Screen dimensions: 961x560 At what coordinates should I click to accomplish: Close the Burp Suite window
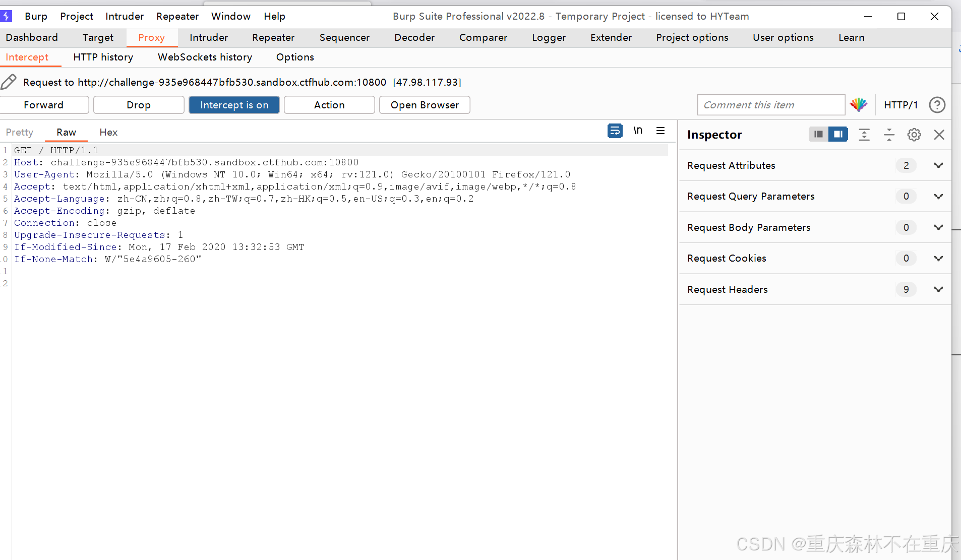[934, 16]
